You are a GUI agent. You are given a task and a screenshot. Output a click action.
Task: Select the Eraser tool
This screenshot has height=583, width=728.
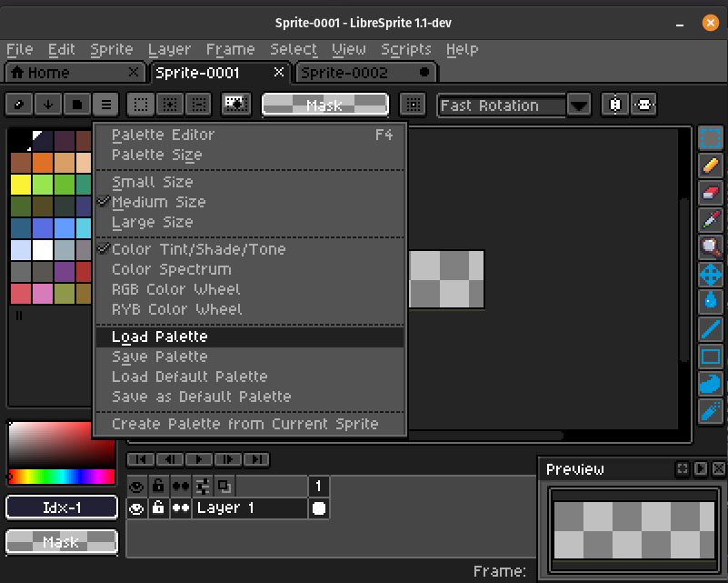tap(711, 193)
